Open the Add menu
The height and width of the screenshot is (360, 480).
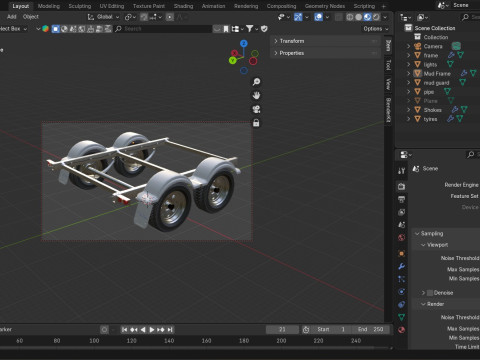12,17
